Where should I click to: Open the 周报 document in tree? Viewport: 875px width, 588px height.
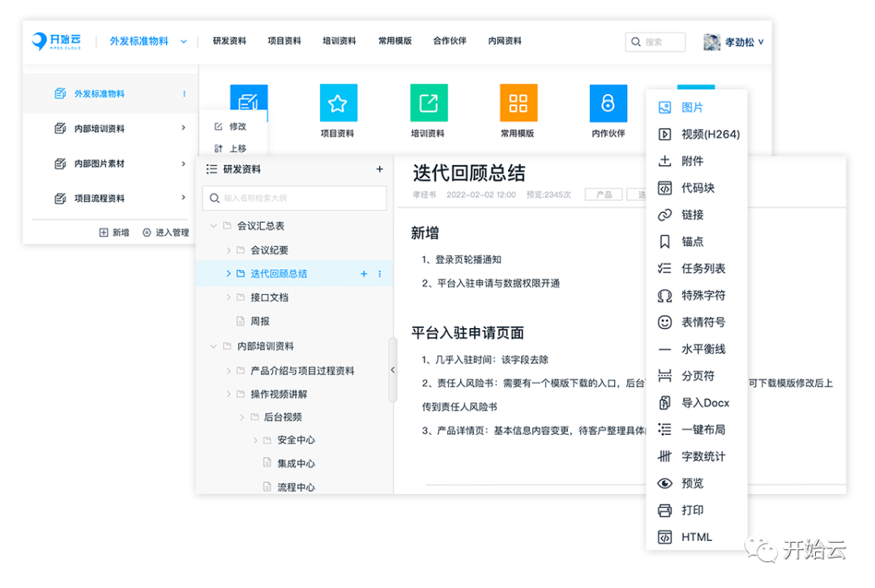(x=259, y=321)
